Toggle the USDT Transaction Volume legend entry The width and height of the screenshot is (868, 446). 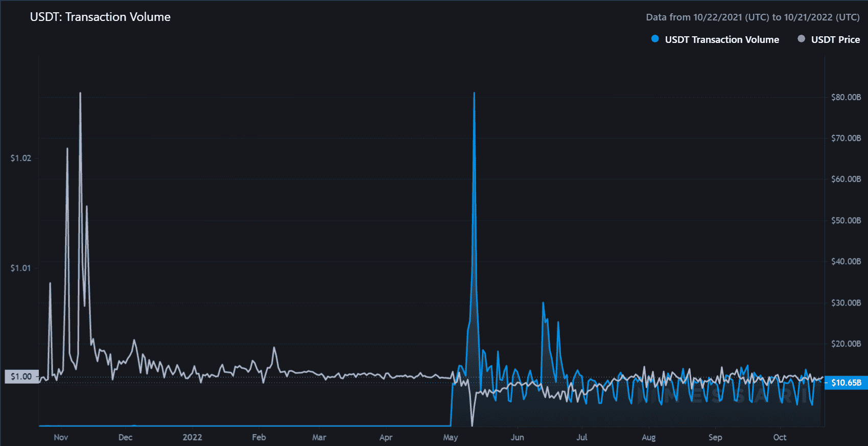click(715, 39)
